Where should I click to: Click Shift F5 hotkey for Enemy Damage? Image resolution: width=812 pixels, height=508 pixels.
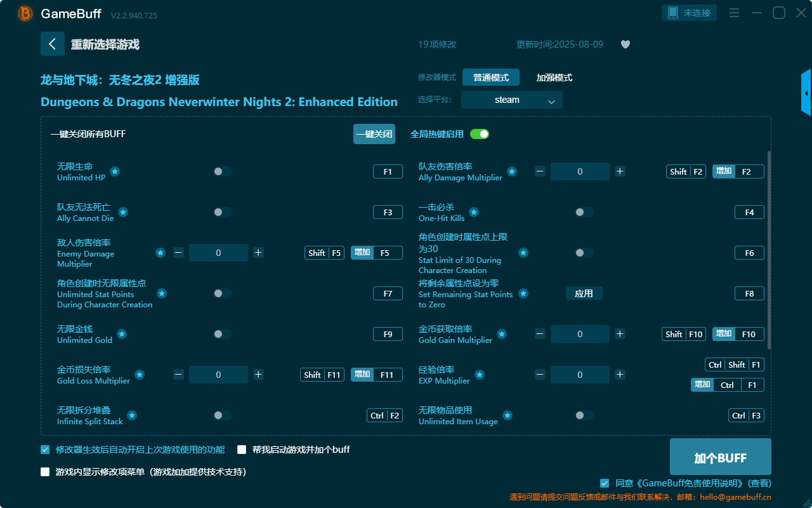(325, 253)
